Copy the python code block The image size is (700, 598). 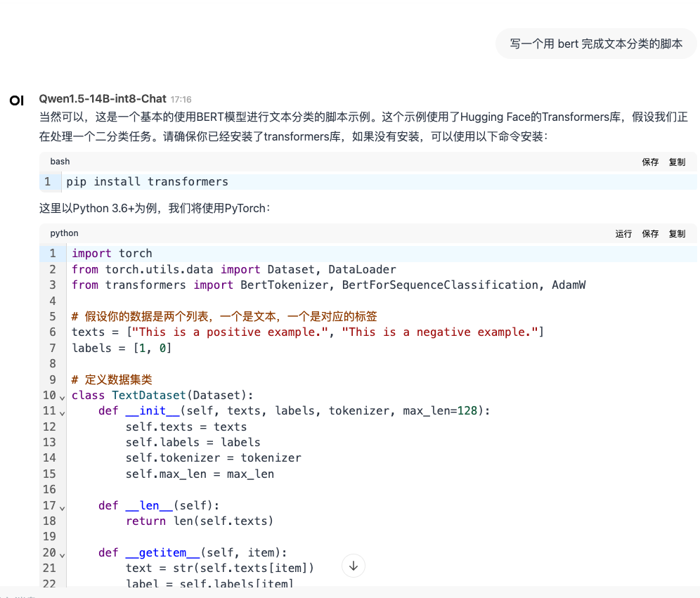point(677,234)
